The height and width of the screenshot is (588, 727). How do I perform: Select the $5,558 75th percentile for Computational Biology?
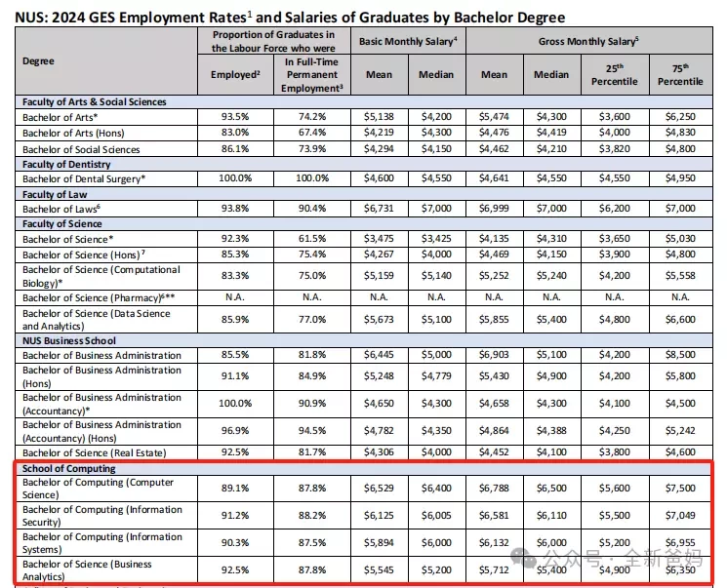click(x=680, y=276)
